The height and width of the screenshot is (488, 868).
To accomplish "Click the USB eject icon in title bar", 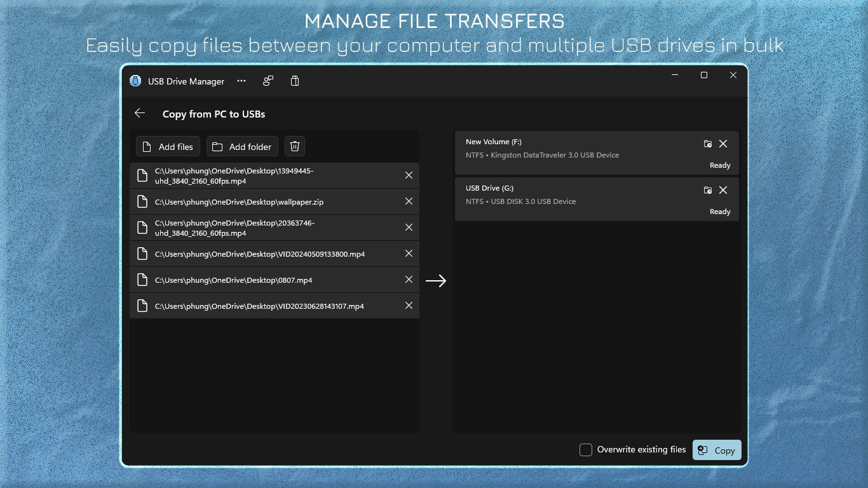I will point(295,81).
